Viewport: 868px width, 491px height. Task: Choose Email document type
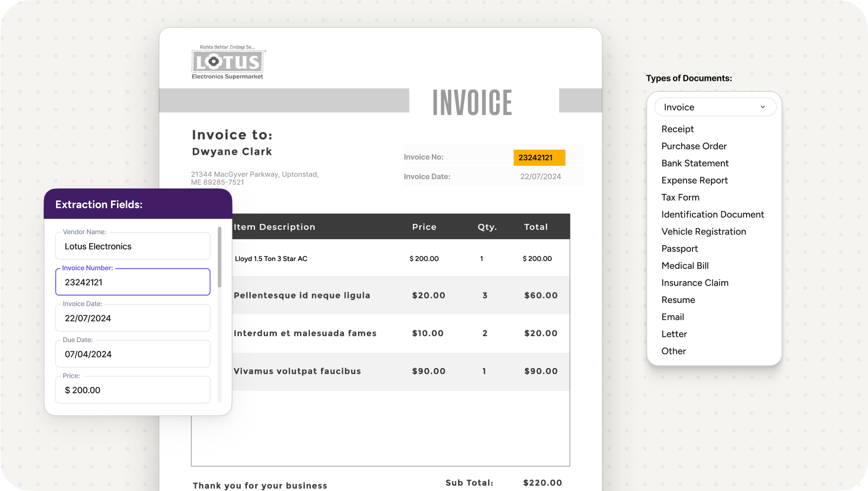coord(673,317)
